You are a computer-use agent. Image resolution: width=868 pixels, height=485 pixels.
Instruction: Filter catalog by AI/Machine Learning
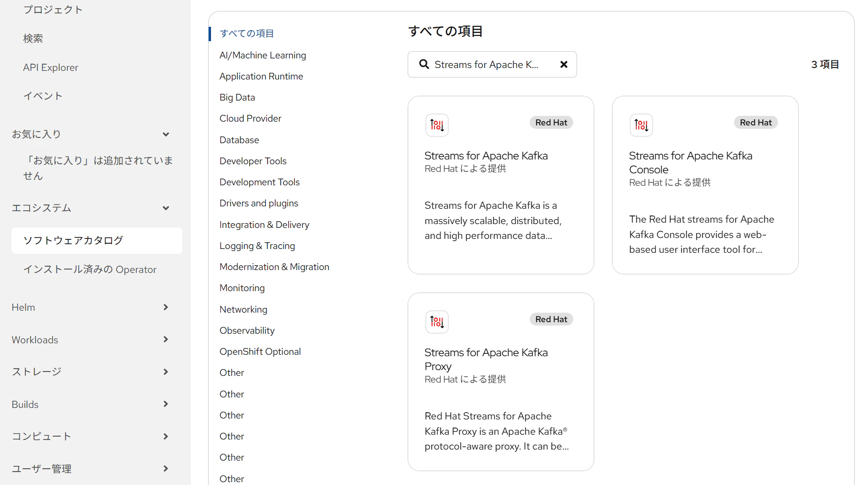263,55
